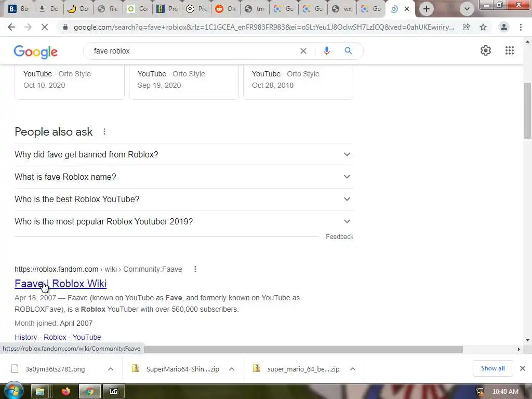Open the Chrome profile avatar
The width and height of the screenshot is (532, 399).
pos(504,27)
